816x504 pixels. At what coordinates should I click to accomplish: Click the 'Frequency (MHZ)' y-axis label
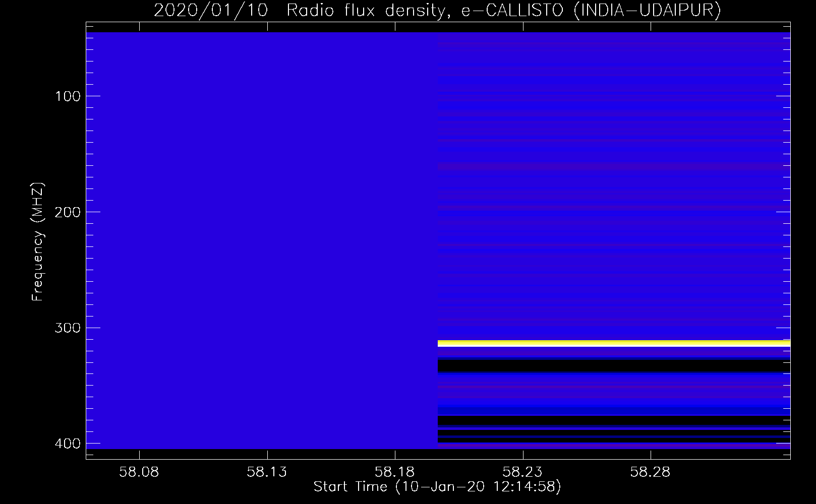click(38, 242)
